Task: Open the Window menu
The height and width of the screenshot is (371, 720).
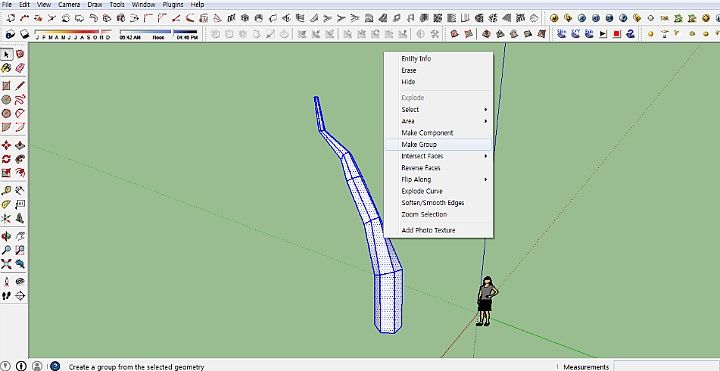Action: pos(143,5)
